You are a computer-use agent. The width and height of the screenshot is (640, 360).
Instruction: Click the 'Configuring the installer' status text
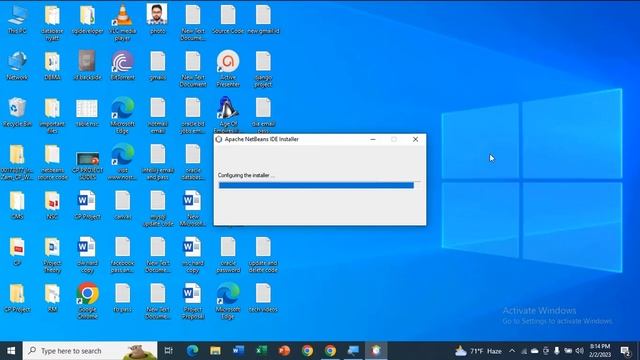point(246,175)
